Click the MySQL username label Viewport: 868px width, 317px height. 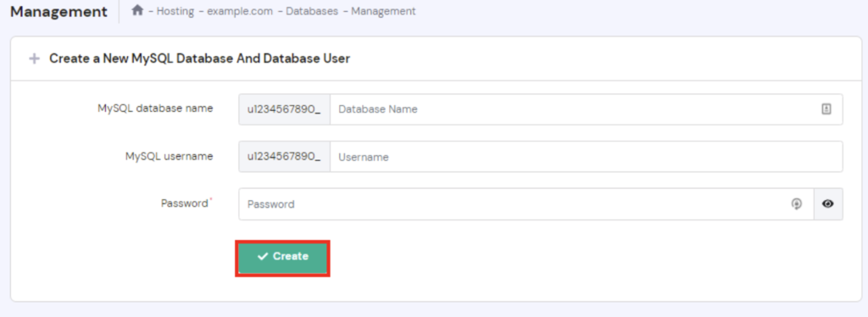[170, 157]
